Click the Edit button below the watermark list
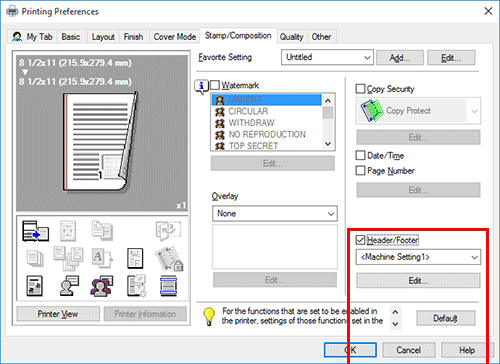 [273, 163]
